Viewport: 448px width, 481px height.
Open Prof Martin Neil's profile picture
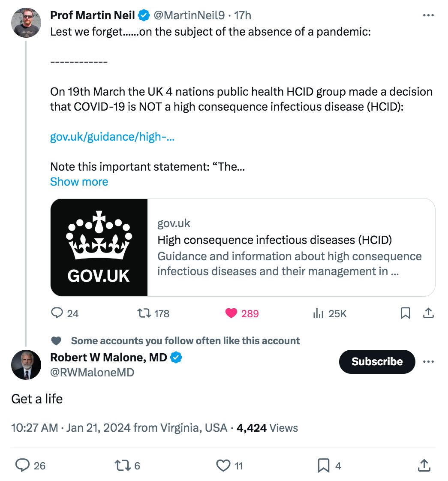click(26, 23)
